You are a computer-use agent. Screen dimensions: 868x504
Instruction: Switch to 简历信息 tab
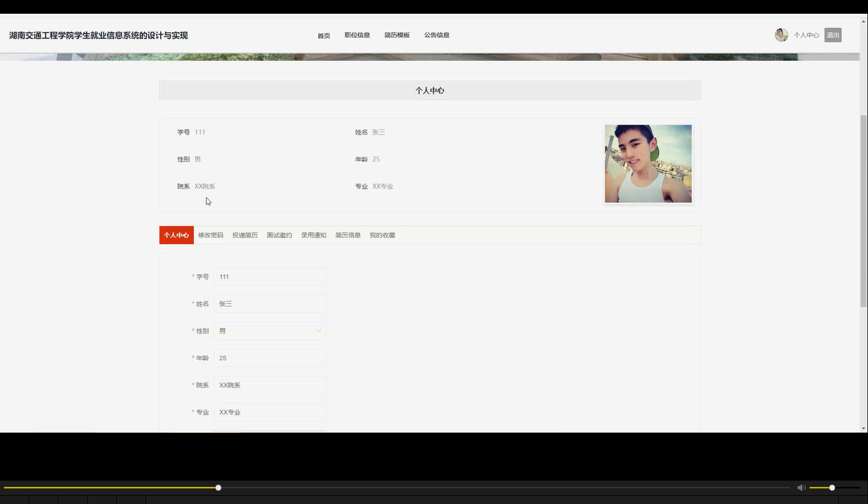pyautogui.click(x=348, y=235)
